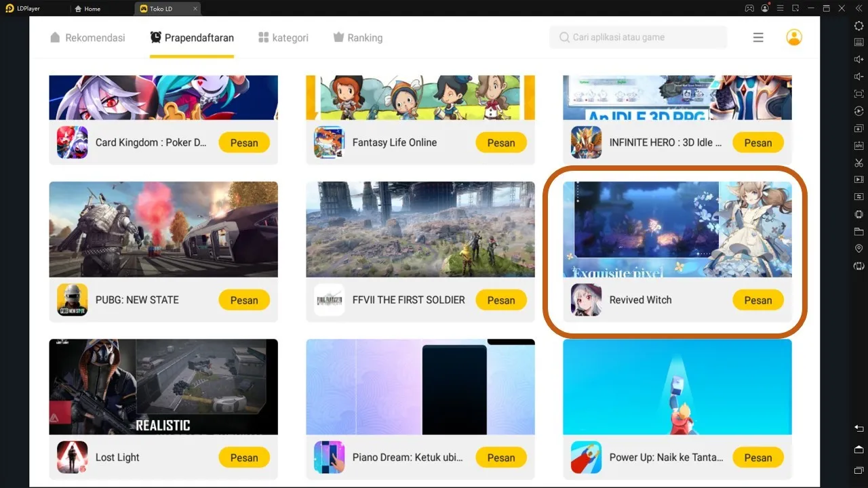Click the INFINITE HERO app icon

(x=586, y=142)
